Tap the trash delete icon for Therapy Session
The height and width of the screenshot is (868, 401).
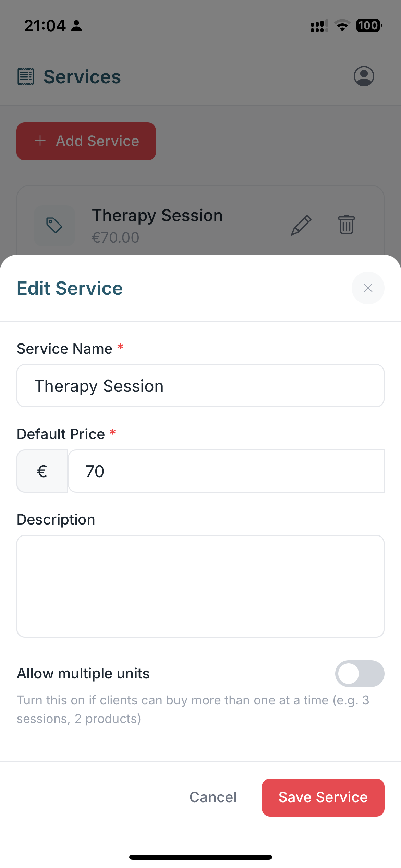click(x=346, y=225)
